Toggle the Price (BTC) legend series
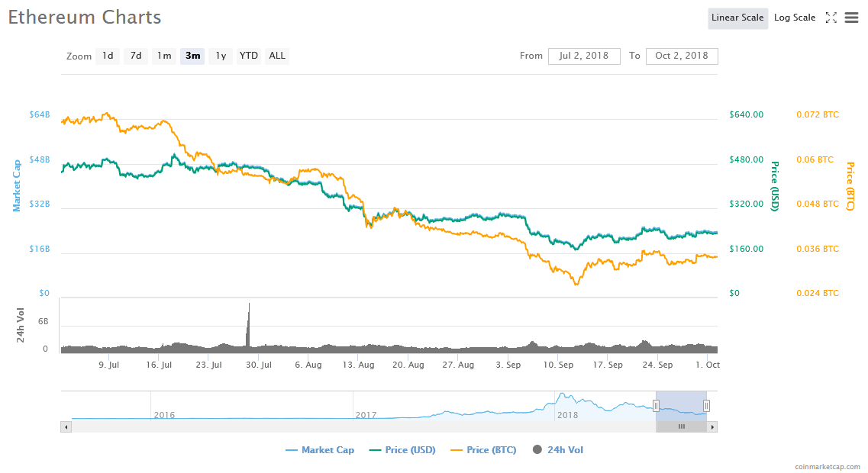 pyautogui.click(x=483, y=450)
